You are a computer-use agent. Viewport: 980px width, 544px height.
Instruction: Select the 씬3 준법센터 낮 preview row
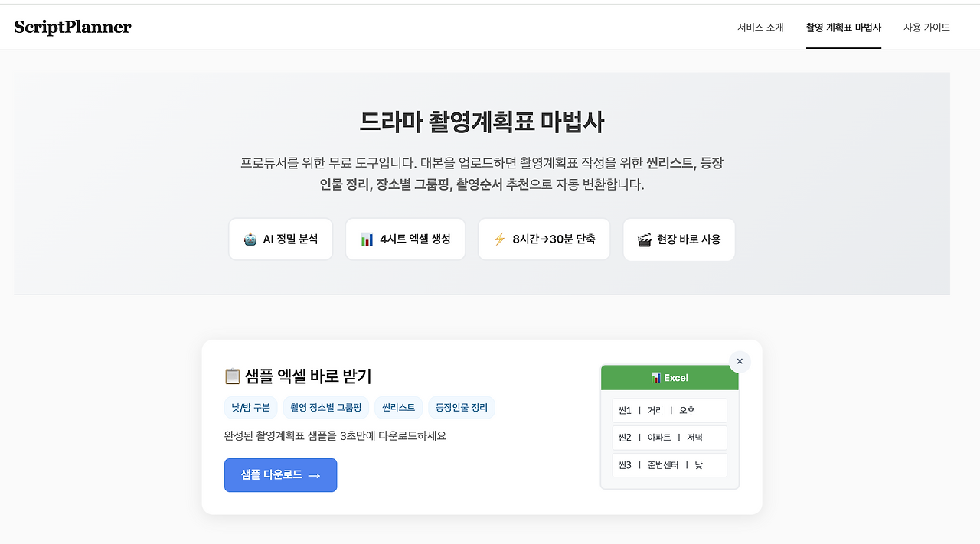[669, 464]
